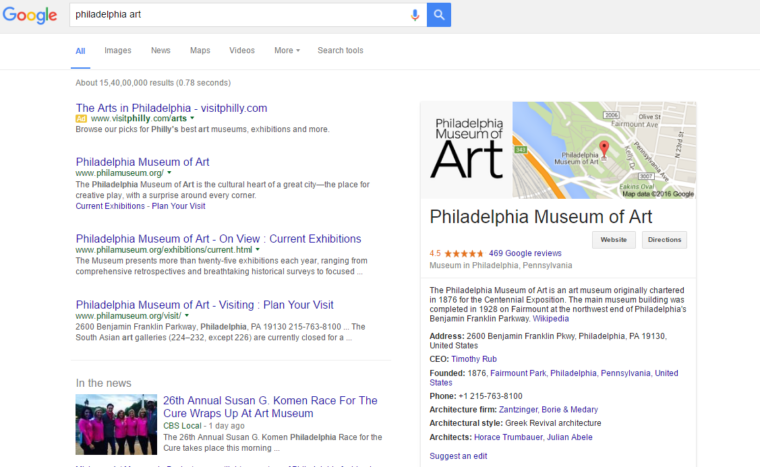Screen dimensions: 760x467
Task: Switch to Videos tab
Action: tap(242, 50)
